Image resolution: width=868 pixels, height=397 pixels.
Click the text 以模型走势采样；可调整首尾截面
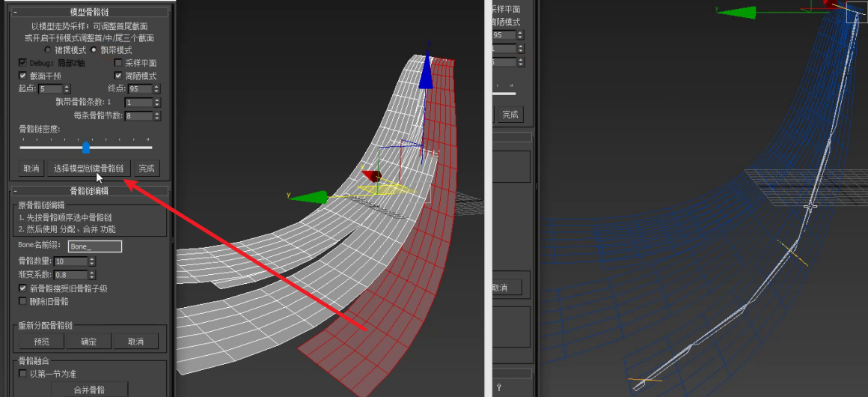[x=89, y=26]
